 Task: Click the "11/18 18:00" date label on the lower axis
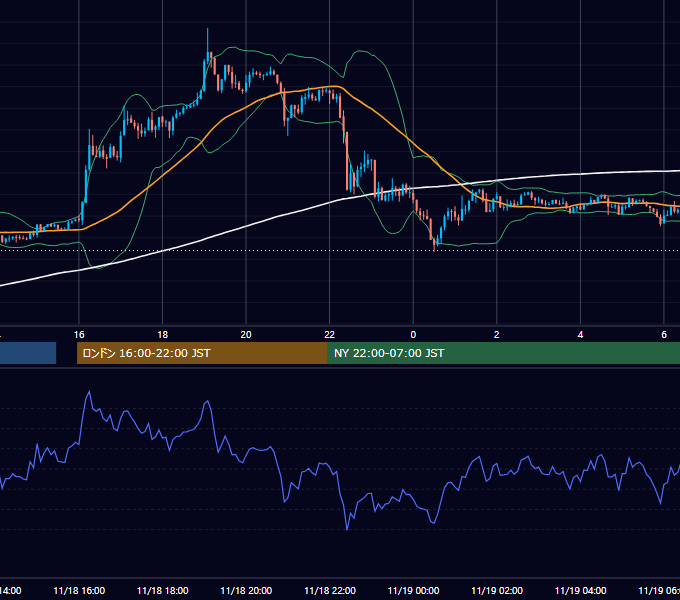click(x=163, y=591)
